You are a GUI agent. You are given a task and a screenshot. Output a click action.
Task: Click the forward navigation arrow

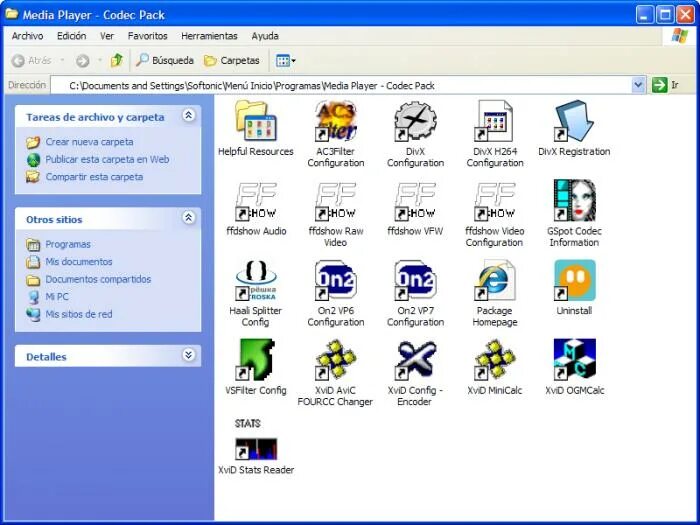click(x=83, y=61)
